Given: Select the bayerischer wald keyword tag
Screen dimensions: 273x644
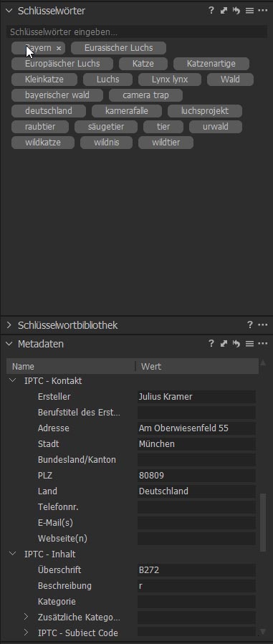Looking at the screenshot, I should tap(57, 95).
